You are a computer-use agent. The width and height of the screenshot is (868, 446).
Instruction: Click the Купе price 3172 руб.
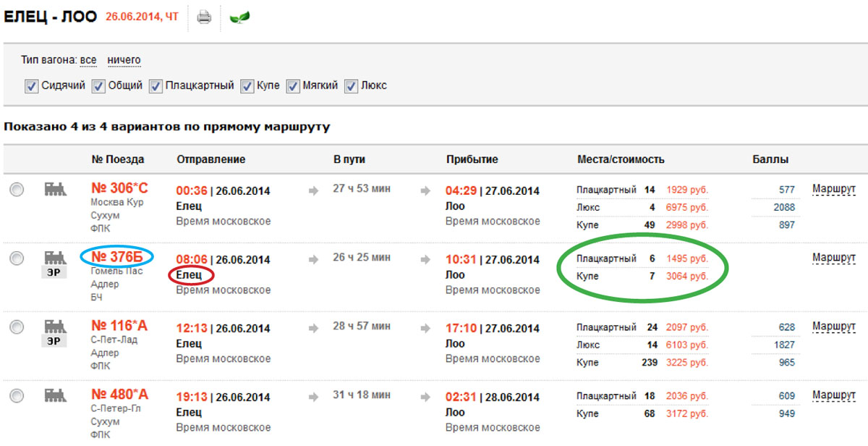tap(686, 413)
